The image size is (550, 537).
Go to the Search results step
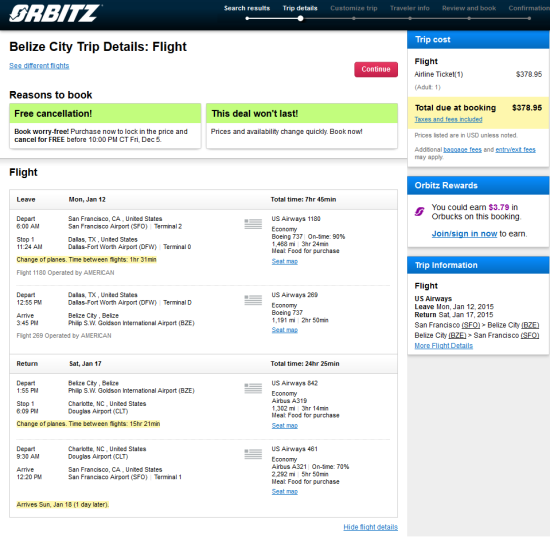click(x=247, y=8)
